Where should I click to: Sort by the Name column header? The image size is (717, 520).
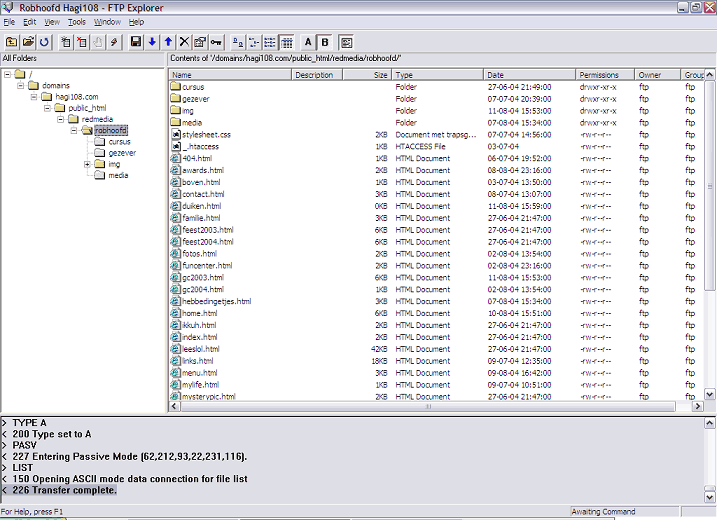tap(230, 75)
